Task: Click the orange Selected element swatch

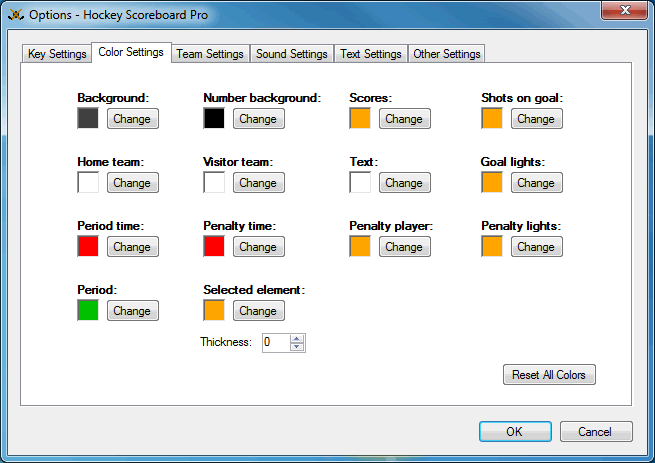Action: [x=214, y=310]
